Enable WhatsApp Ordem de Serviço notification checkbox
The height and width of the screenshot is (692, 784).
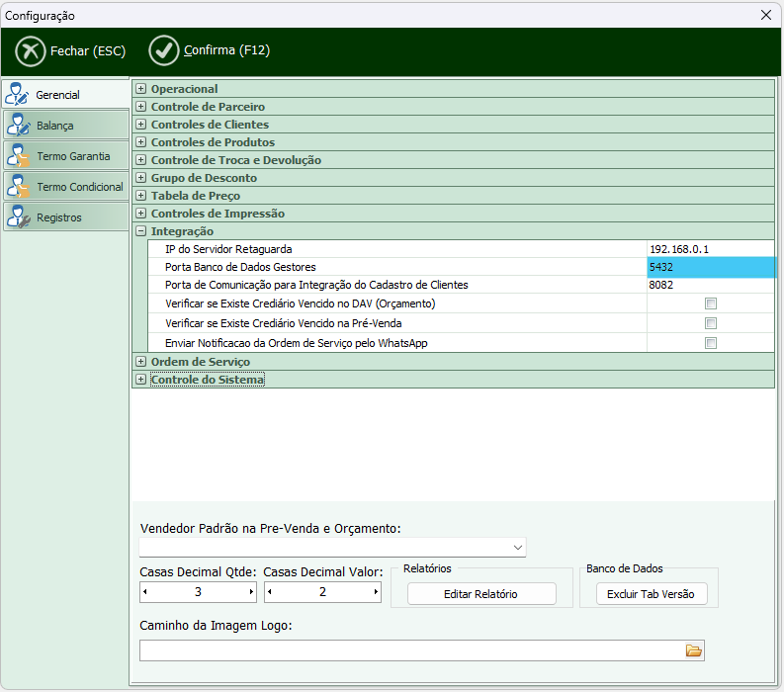tap(710, 343)
